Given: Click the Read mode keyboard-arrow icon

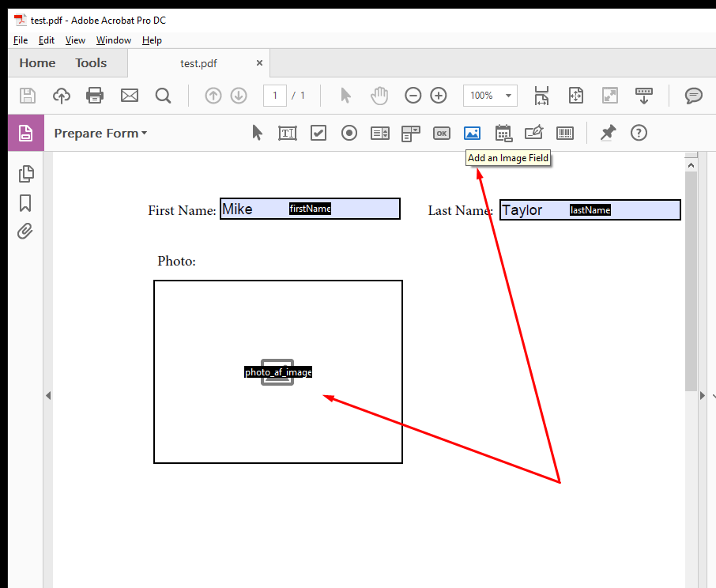Looking at the screenshot, I should click(644, 96).
